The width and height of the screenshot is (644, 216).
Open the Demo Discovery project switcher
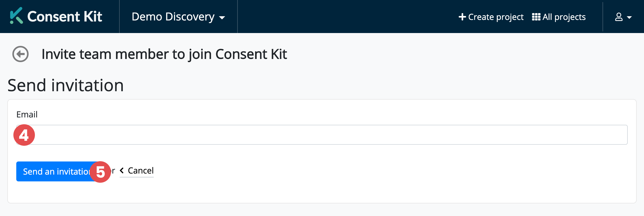pos(173,17)
